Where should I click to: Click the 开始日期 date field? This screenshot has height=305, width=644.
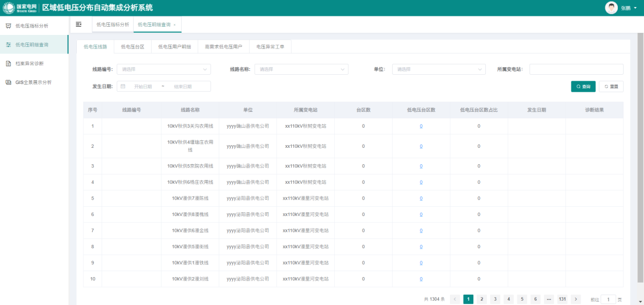tap(143, 86)
